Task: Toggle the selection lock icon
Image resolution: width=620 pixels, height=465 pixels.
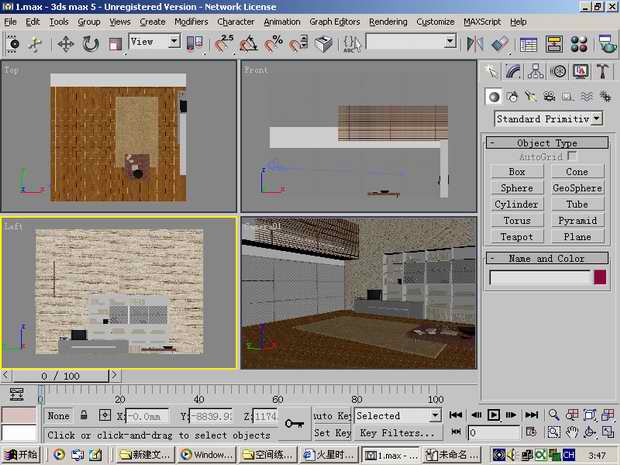Action: tap(84, 415)
